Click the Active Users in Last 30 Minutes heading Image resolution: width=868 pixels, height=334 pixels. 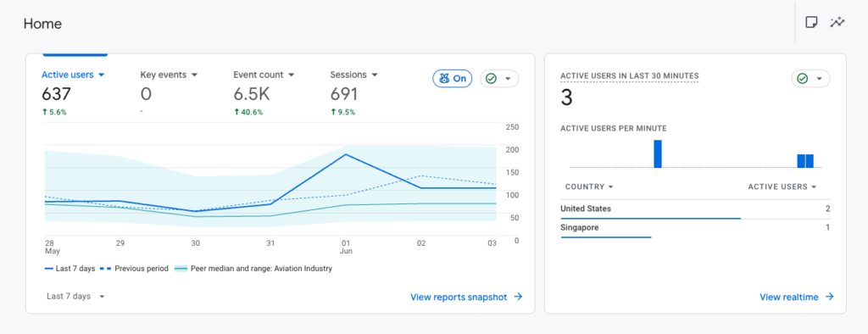(630, 76)
